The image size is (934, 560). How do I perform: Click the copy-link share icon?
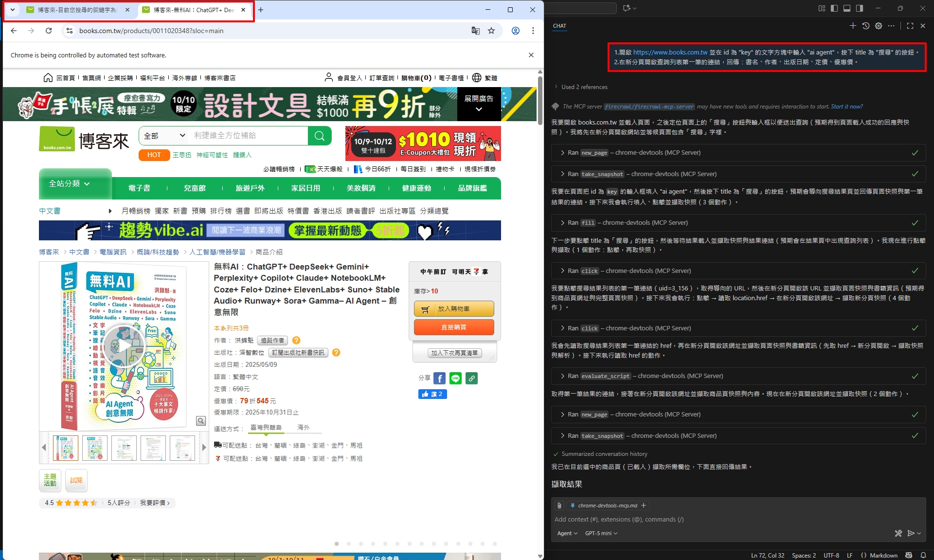[471, 379]
